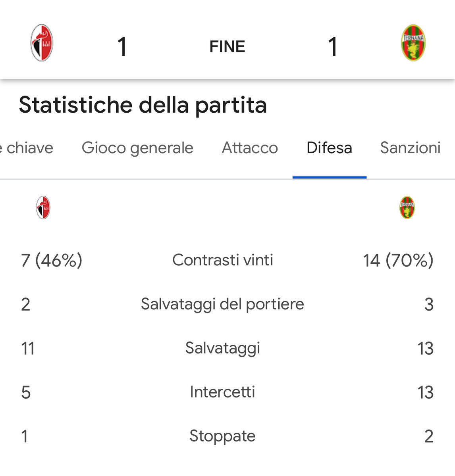This screenshot has height=476, width=455.
Task: Select the Intercetti stat label
Action: coord(222,392)
